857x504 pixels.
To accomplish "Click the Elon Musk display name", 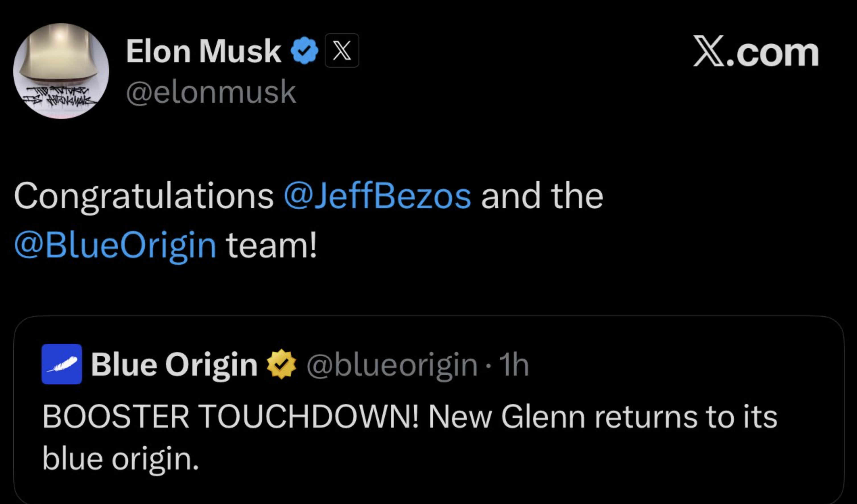I will [203, 51].
